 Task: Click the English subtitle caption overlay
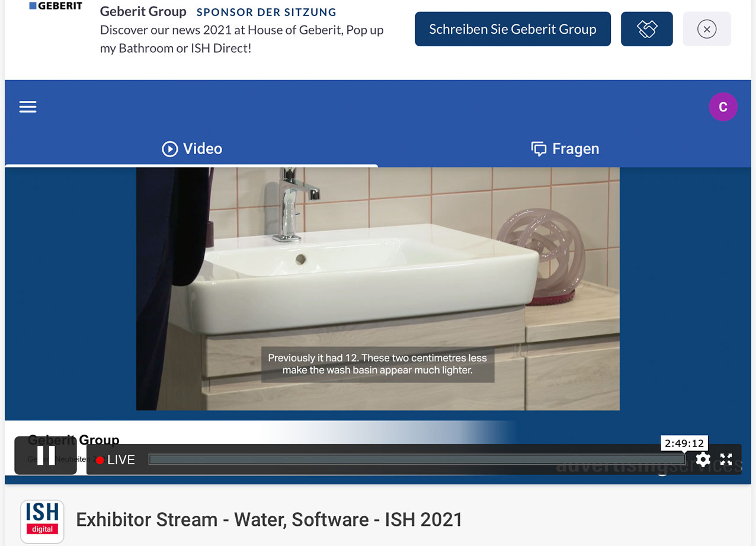point(377,365)
